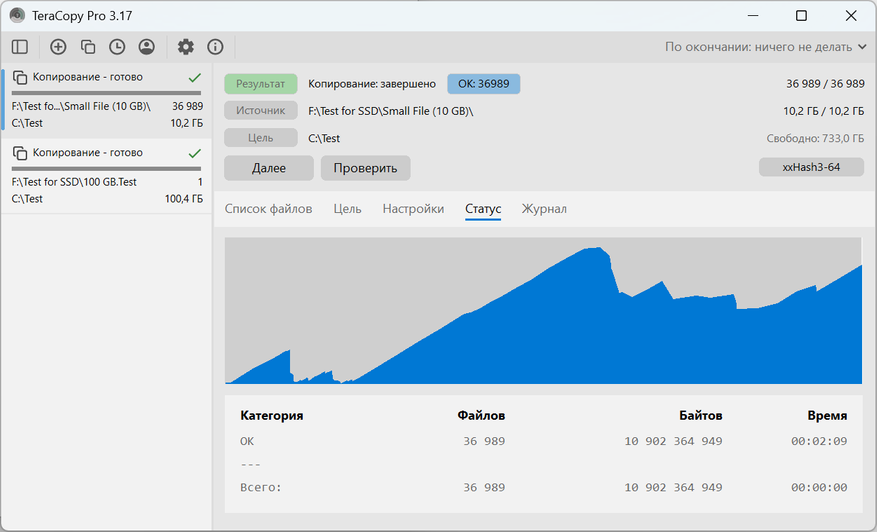This screenshot has height=532, width=877.
Task: Click the "Источник" button
Action: click(x=261, y=111)
